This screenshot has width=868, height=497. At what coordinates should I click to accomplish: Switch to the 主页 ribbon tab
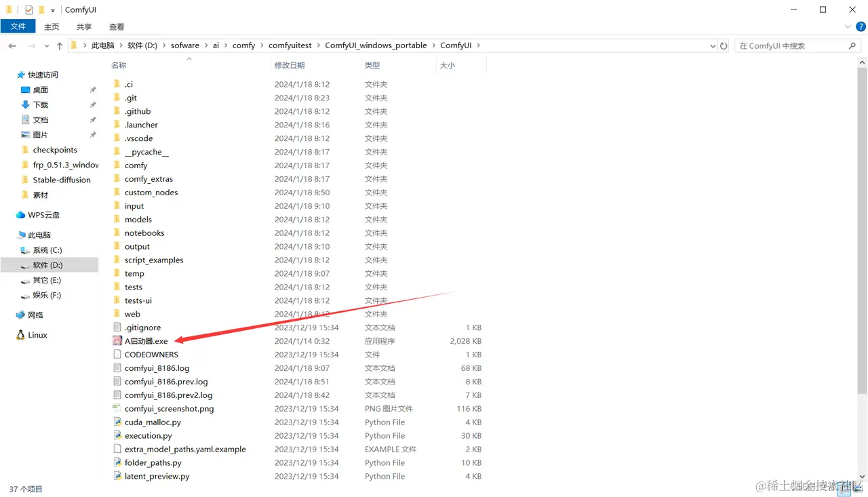click(52, 26)
